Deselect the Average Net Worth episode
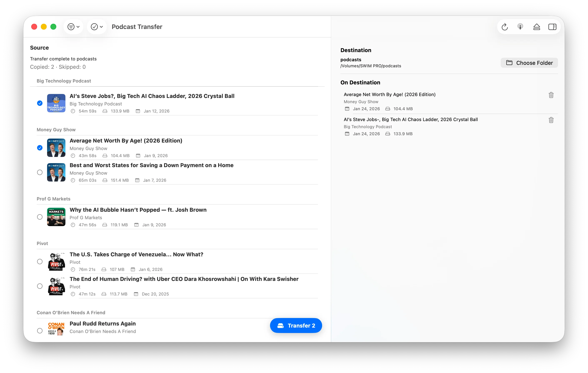This screenshot has width=588, height=373. click(40, 148)
